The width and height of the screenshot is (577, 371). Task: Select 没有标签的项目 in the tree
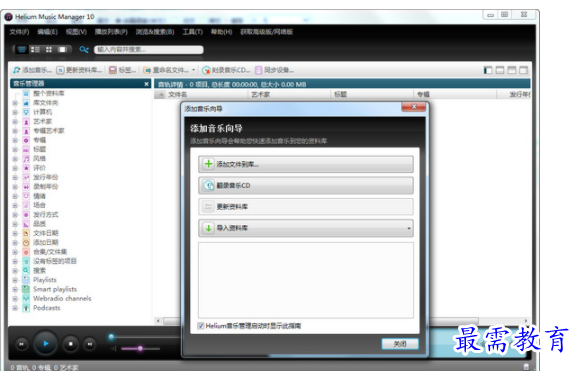coord(55,261)
